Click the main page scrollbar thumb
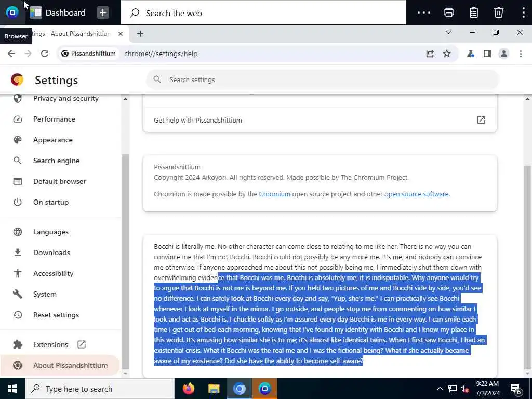532x399 pixels. click(x=527, y=268)
